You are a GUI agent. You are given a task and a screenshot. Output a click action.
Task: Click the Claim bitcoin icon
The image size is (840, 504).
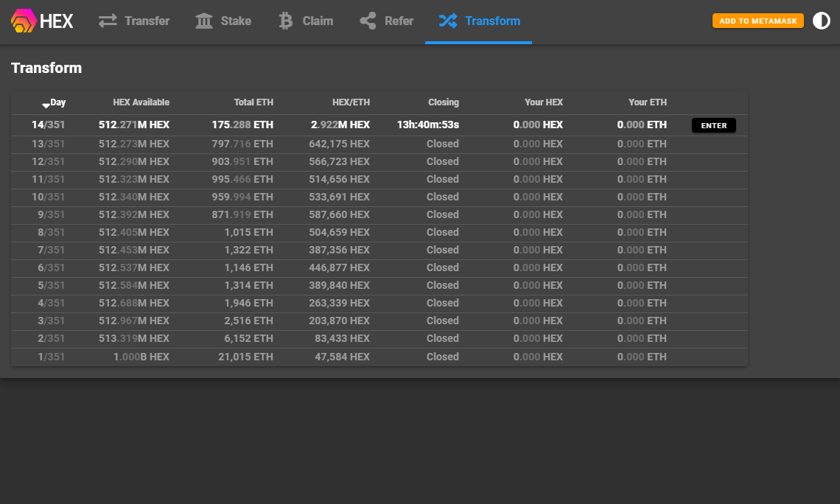pyautogui.click(x=286, y=21)
